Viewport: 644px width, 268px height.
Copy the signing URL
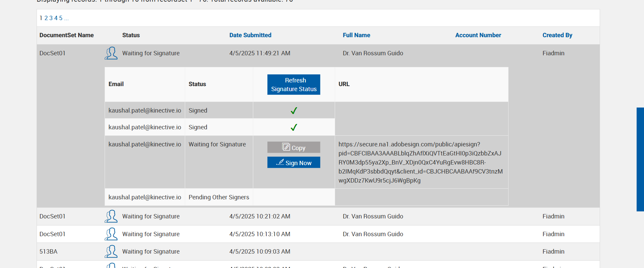293,147
